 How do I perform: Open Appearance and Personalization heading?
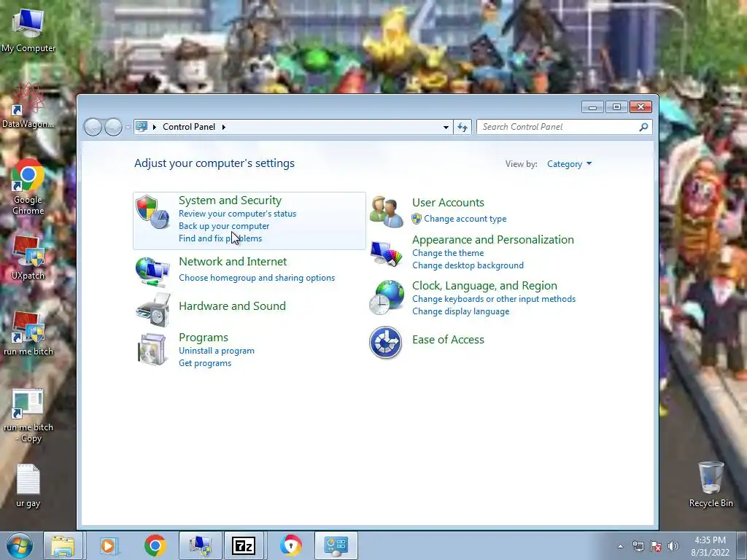click(493, 239)
